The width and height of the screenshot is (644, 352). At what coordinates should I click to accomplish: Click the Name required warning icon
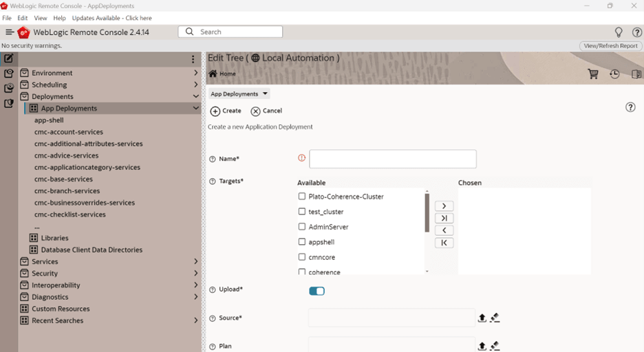(x=302, y=158)
